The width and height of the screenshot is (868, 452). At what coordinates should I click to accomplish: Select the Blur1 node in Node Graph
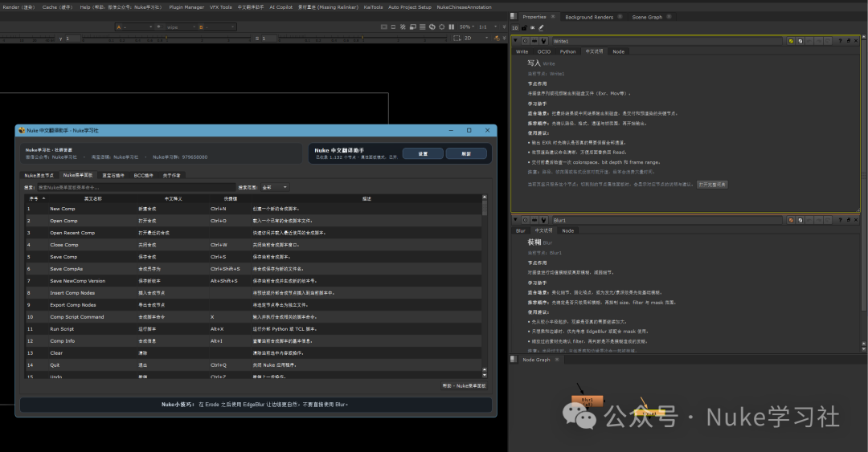tap(588, 401)
